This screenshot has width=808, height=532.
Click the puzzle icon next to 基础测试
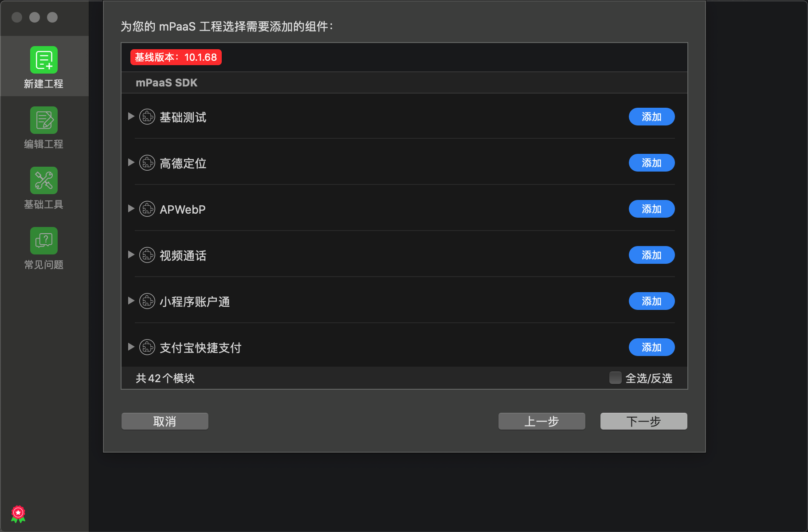tap(147, 117)
